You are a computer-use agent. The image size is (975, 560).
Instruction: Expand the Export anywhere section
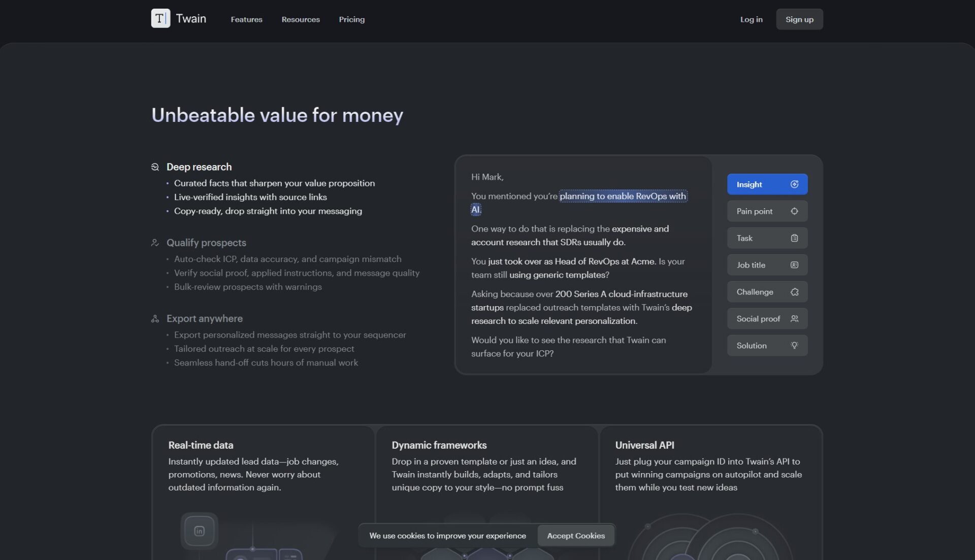click(205, 319)
